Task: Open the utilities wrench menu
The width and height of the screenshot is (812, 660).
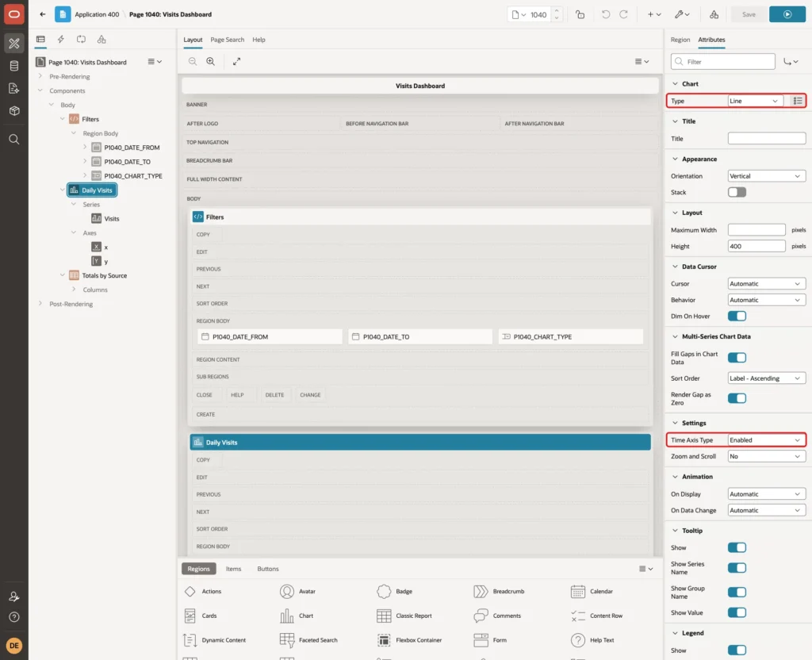Action: coord(681,14)
